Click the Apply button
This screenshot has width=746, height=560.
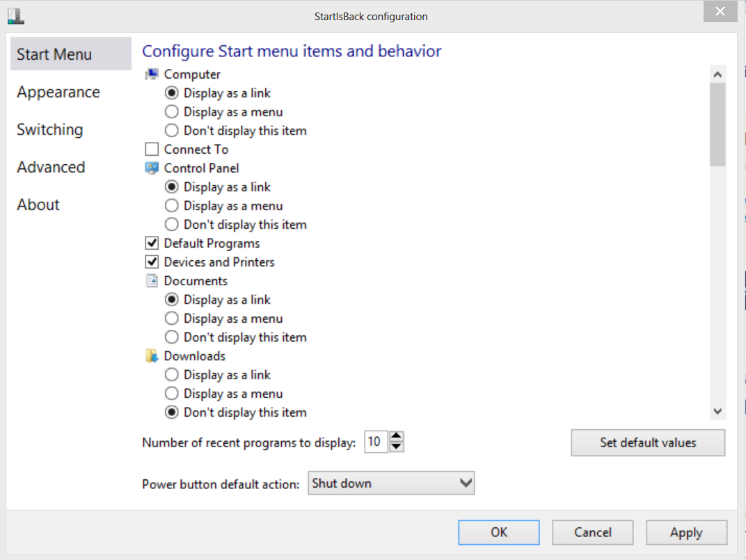pos(687,532)
